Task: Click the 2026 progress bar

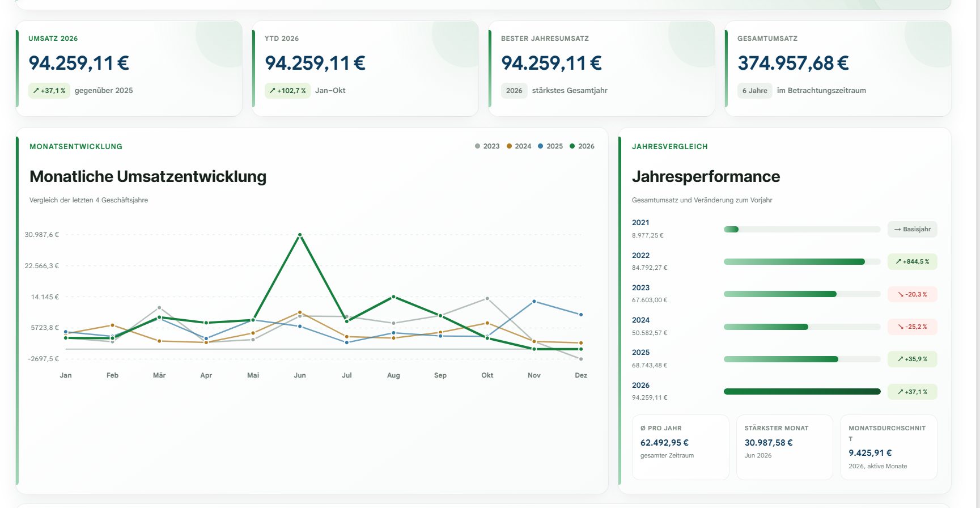Action: click(x=802, y=392)
